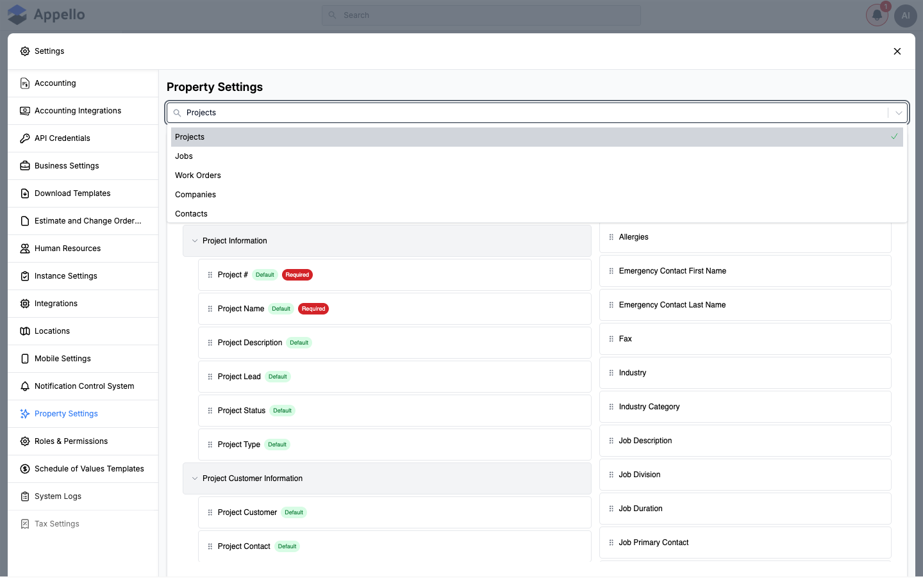The image size is (923, 588).
Task: Open Accounting settings
Action: (83, 83)
